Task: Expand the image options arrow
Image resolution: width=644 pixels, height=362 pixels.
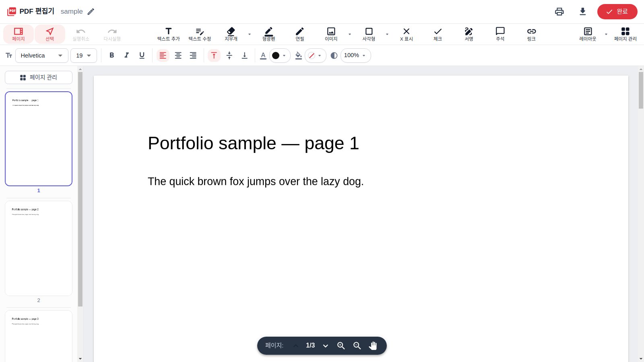Action: 350,34
